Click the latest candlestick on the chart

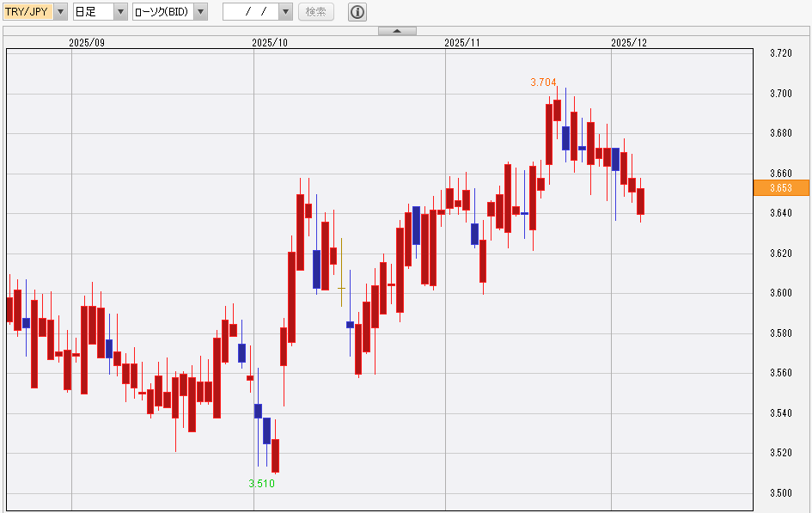pos(641,201)
